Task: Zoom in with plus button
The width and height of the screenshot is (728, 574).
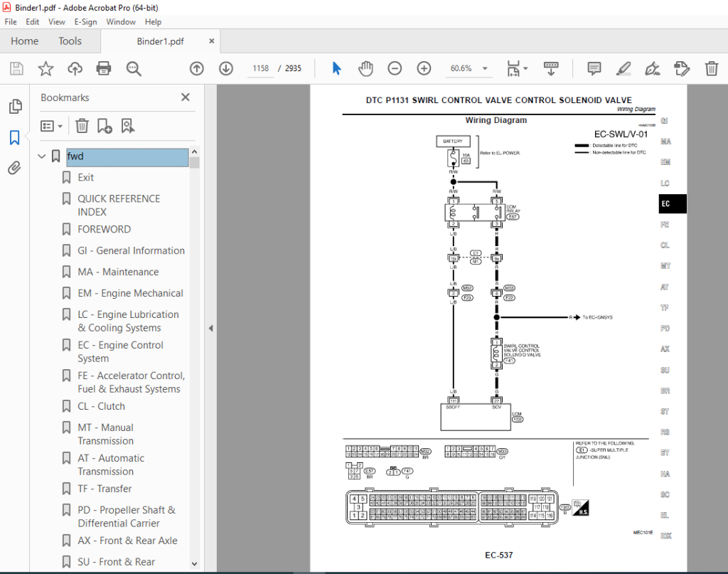Action: click(x=424, y=69)
